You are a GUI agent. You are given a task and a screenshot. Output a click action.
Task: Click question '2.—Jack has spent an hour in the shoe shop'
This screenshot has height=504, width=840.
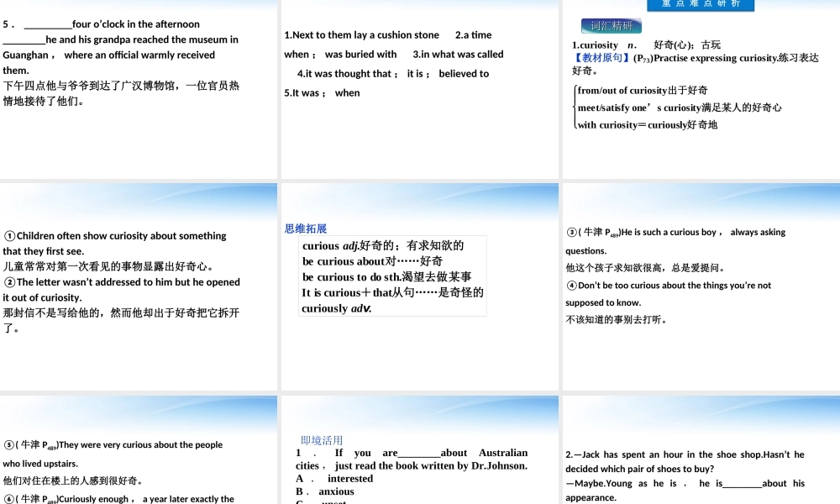click(685, 454)
